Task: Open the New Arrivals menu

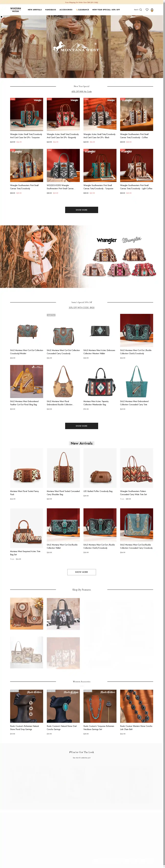Action: pyautogui.click(x=35, y=10)
